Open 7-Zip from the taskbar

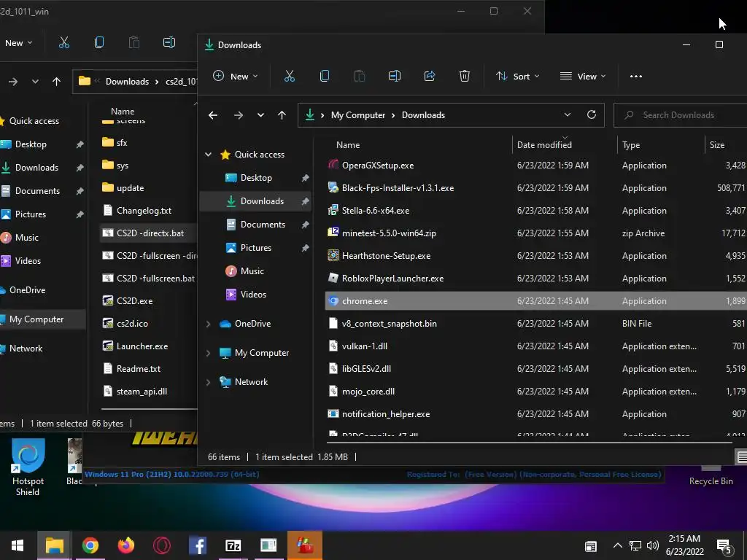pyautogui.click(x=233, y=545)
